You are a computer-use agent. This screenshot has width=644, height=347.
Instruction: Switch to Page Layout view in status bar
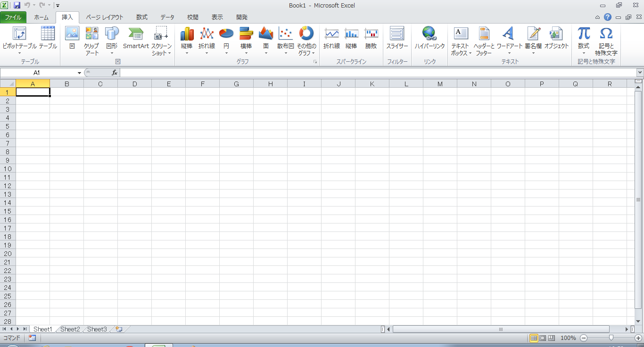point(543,338)
